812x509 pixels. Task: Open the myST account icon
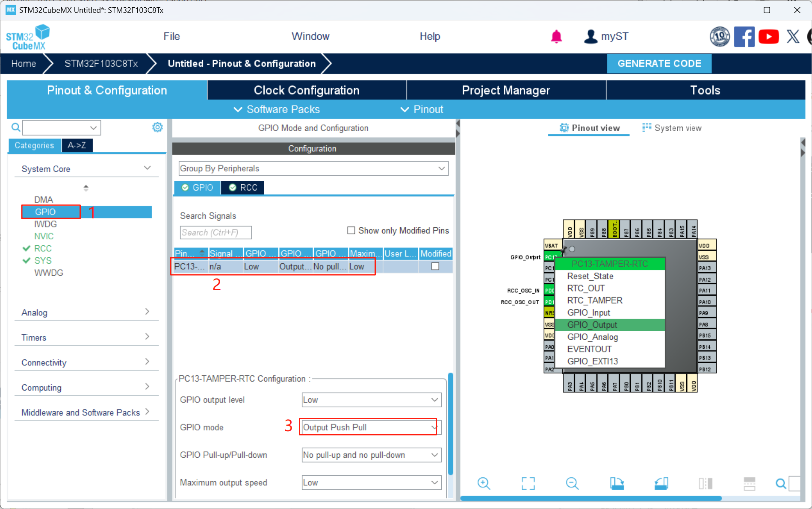[x=591, y=37]
